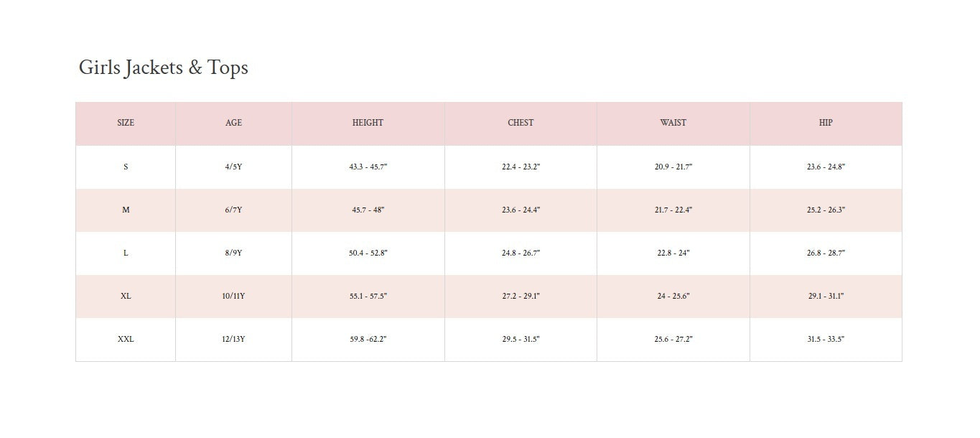Viewport: 980px width, 438px height.
Task: Select the 23.6 - 24.4" chest cell
Action: point(521,210)
